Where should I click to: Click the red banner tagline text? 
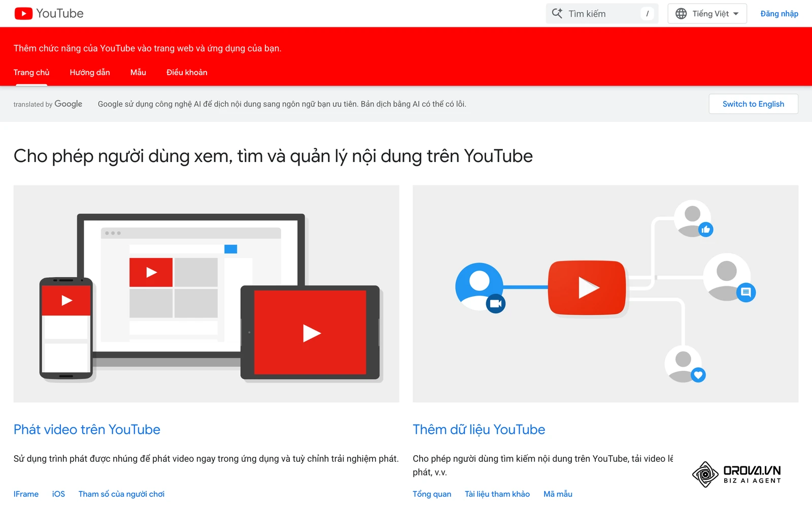[x=147, y=48]
